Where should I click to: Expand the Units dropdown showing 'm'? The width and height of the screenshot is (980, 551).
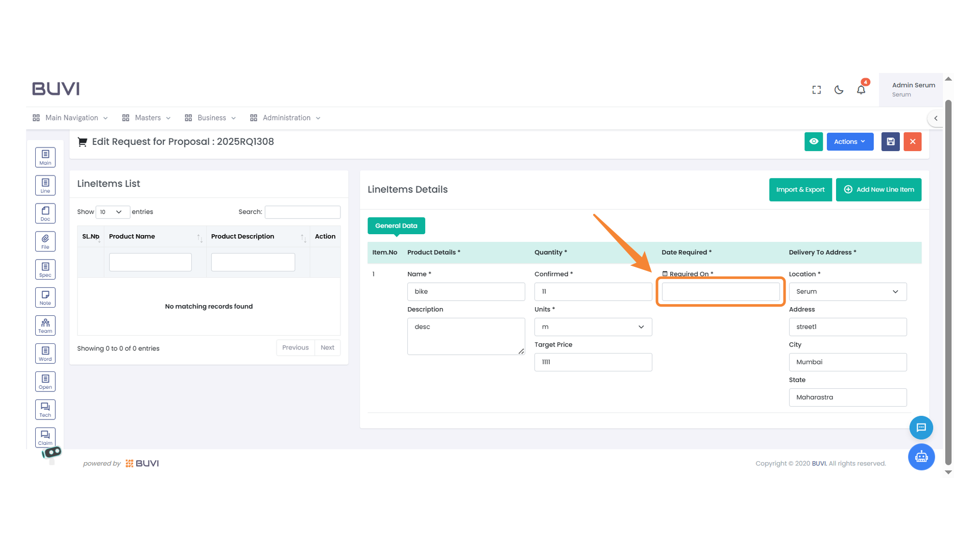click(x=593, y=327)
